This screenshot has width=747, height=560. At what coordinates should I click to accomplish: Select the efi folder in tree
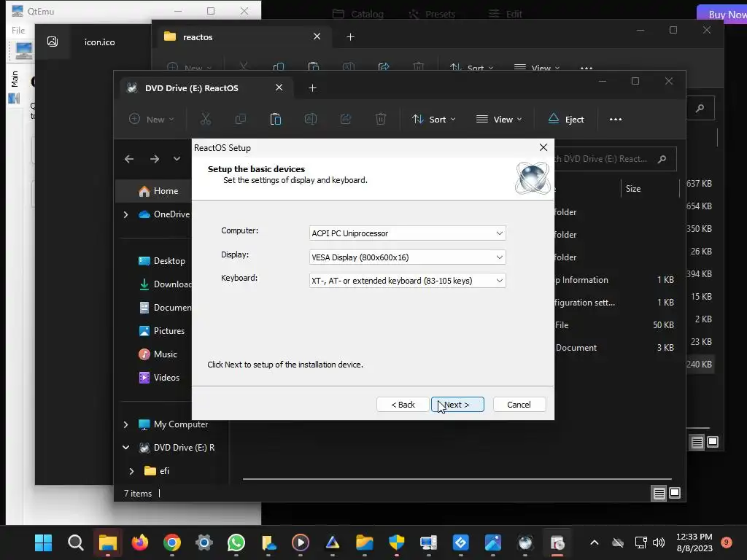coord(158,471)
